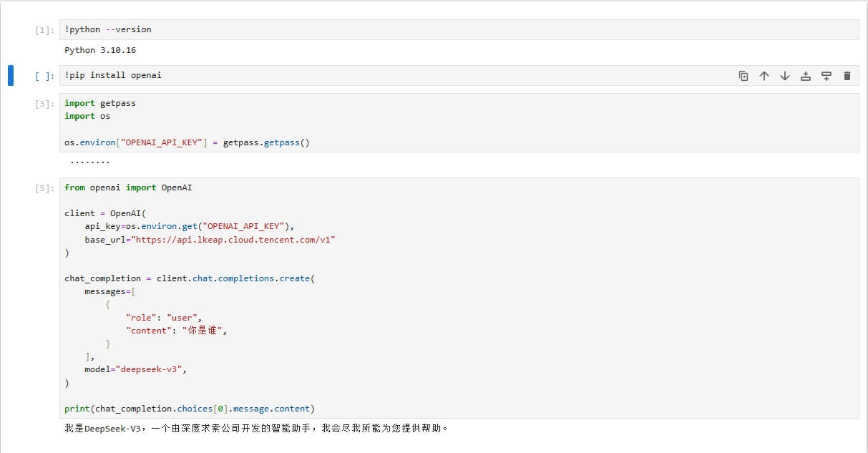The height and width of the screenshot is (453, 868).
Task: Click the DeepSeek-V3 response output text
Action: coord(253,427)
